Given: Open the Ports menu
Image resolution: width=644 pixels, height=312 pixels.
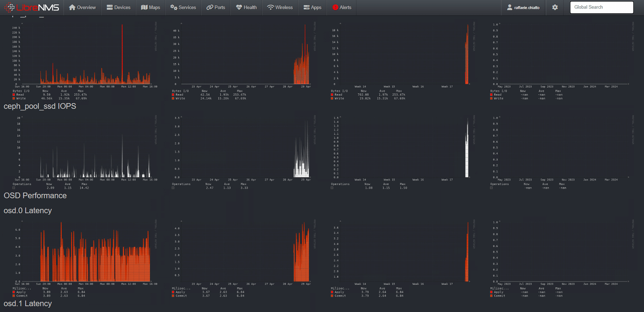Looking at the screenshot, I should pyautogui.click(x=216, y=7).
